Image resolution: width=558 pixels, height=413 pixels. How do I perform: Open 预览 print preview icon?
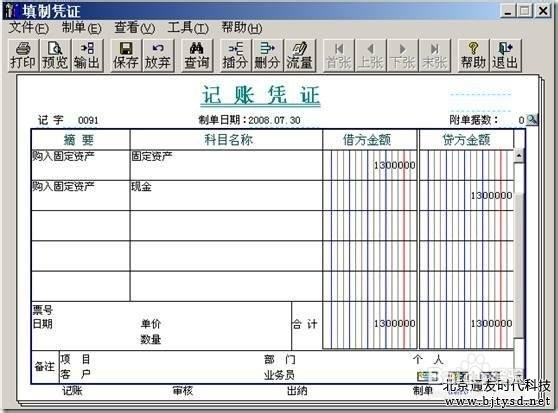(x=55, y=56)
